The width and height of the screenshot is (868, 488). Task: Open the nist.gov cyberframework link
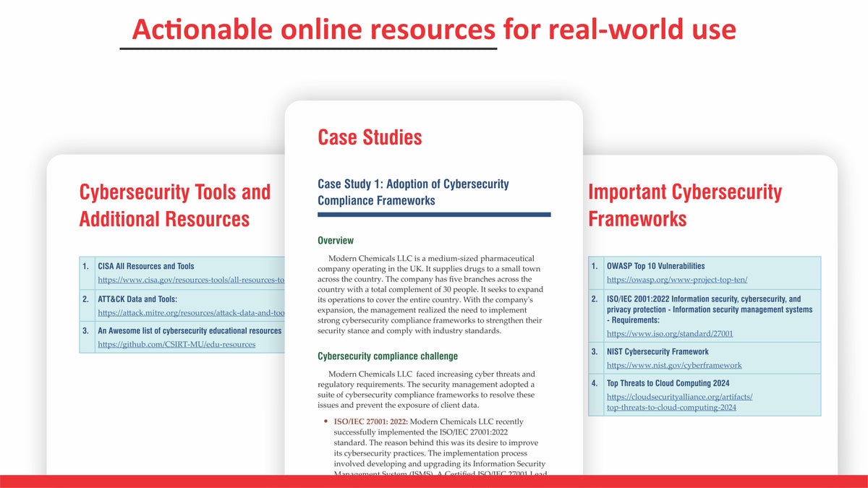point(673,365)
